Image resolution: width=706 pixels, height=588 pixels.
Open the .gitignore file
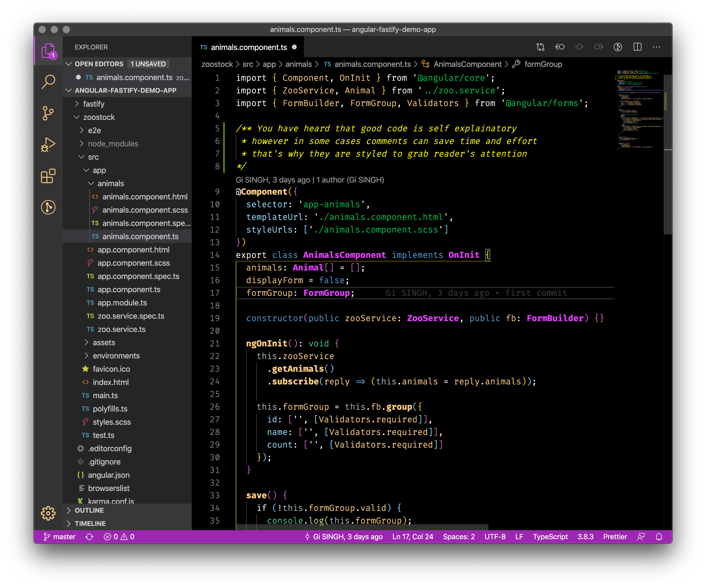[x=128, y=462]
